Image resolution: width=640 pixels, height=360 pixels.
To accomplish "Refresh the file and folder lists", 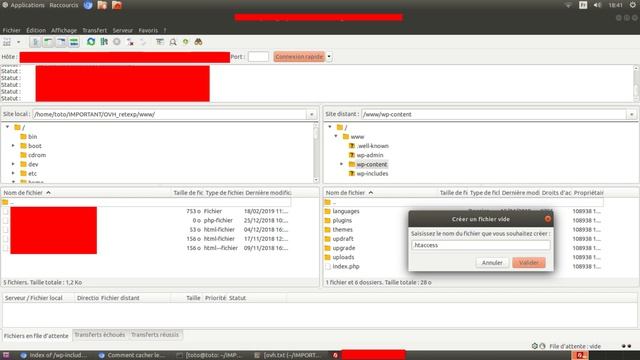I will click(x=91, y=42).
